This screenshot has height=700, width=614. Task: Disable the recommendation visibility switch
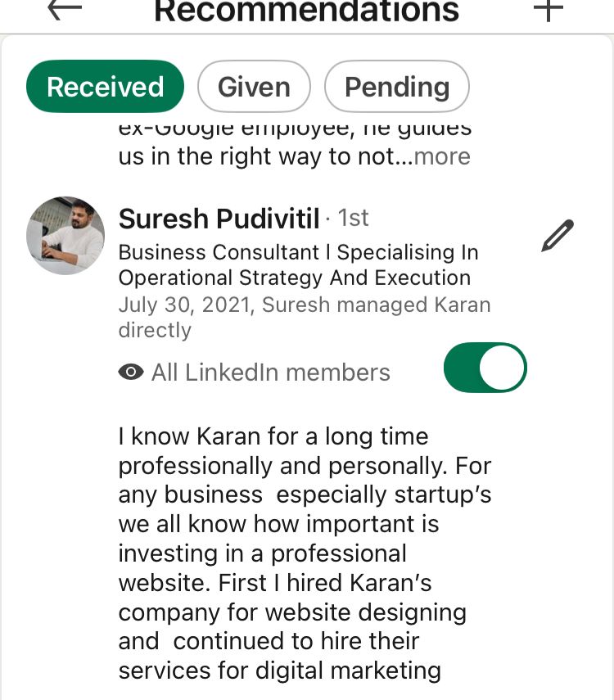(485, 368)
